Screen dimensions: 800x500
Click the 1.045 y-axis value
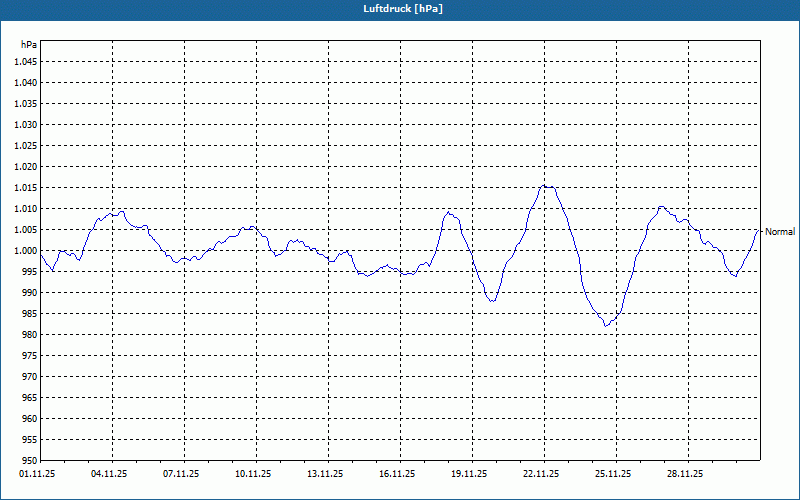click(x=26, y=62)
